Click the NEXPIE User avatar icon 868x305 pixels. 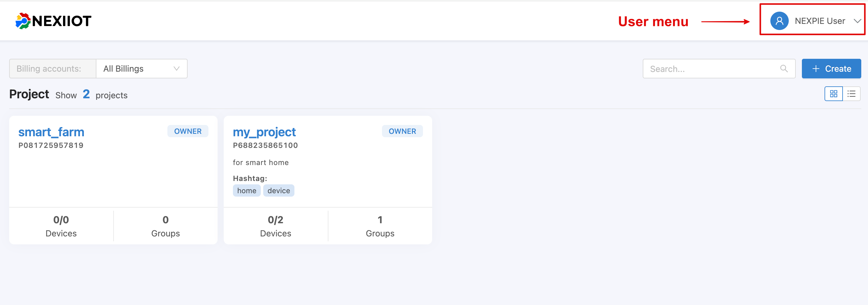[x=779, y=21]
